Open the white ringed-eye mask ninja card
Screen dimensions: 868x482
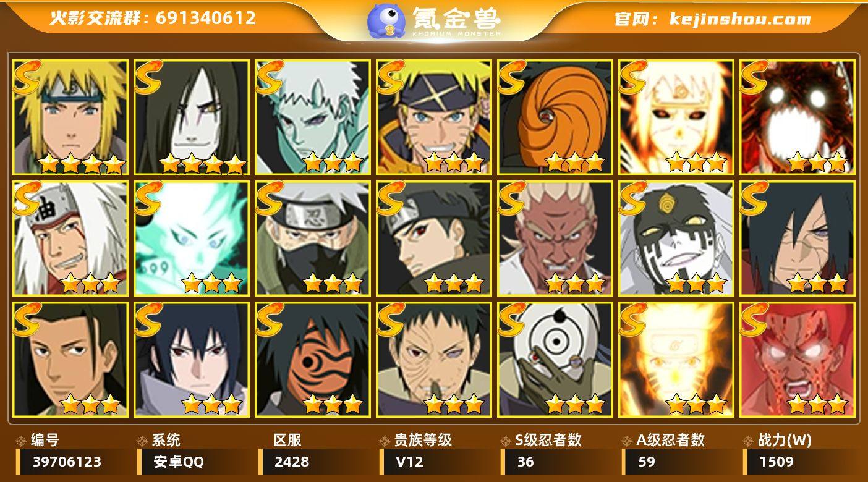[x=555, y=359]
